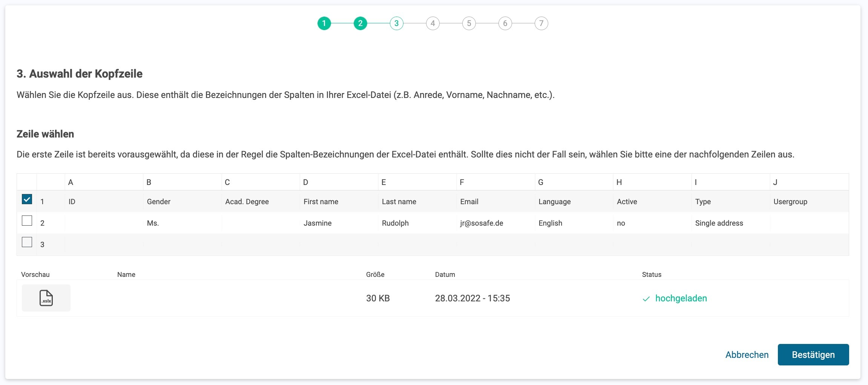Click the Single address cell
Viewport: 868px width, 385px height.
point(719,223)
